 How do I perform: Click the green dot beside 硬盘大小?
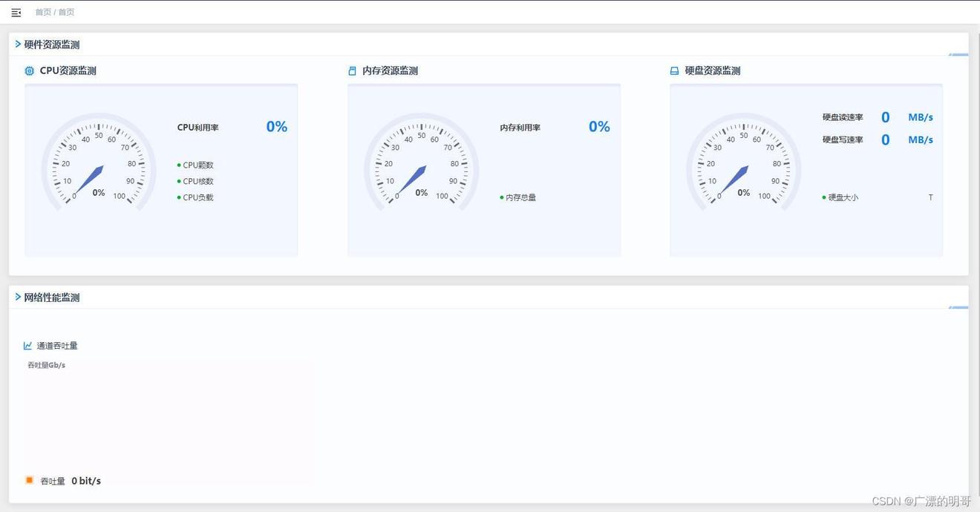(824, 197)
